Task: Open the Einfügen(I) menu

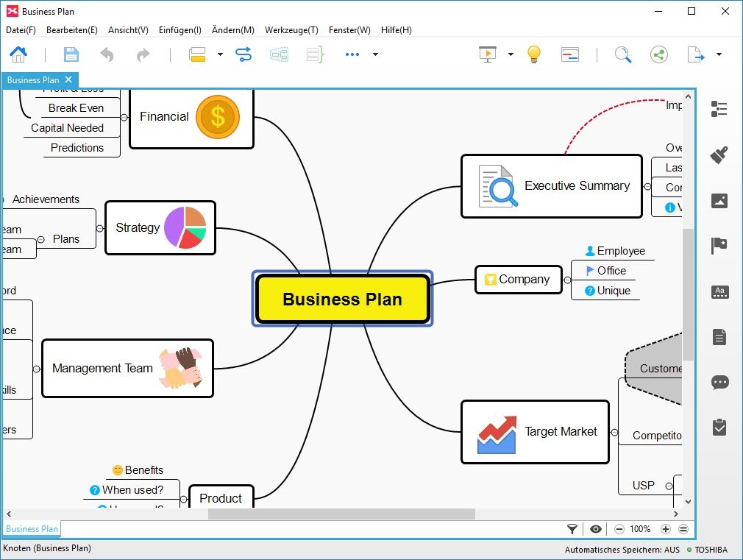Action: pyautogui.click(x=180, y=30)
